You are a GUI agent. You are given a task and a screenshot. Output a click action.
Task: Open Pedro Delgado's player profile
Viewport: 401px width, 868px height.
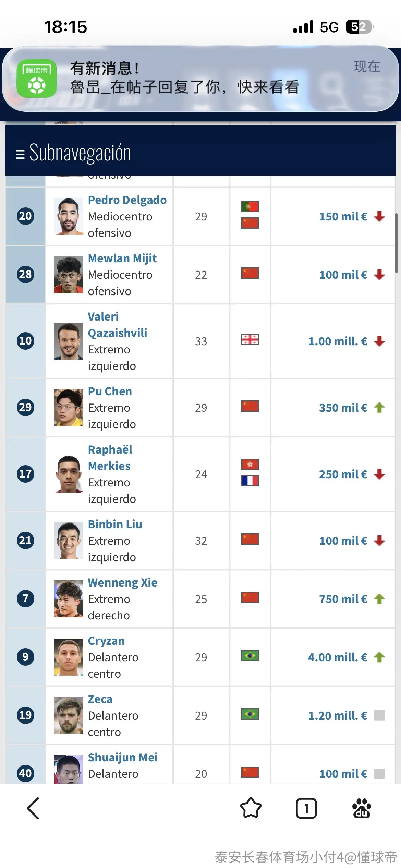(127, 200)
